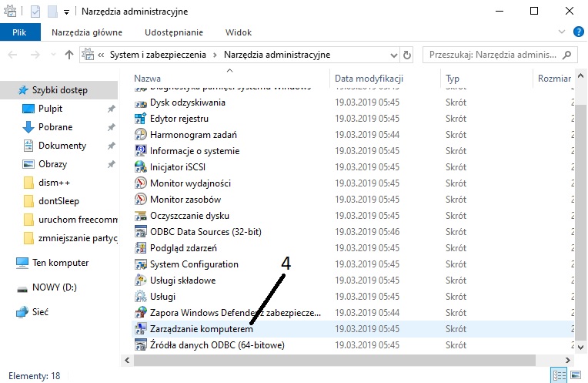
Task: Select Źródła danych ODBC (64-bitowe) icon
Action: [141, 345]
